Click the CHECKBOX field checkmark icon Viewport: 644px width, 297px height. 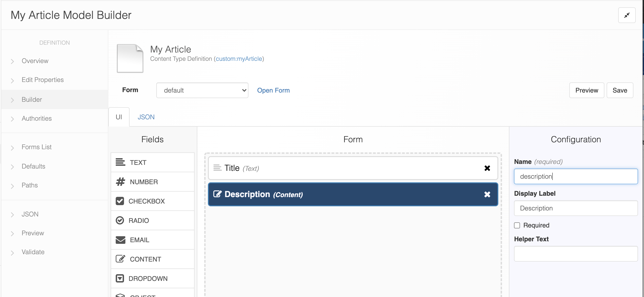(x=120, y=201)
